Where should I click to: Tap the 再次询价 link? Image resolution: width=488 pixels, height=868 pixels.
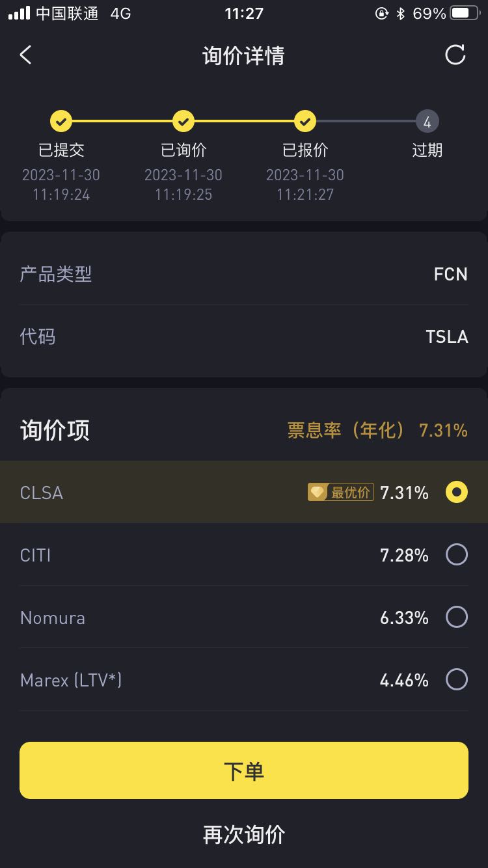pyautogui.click(x=244, y=835)
